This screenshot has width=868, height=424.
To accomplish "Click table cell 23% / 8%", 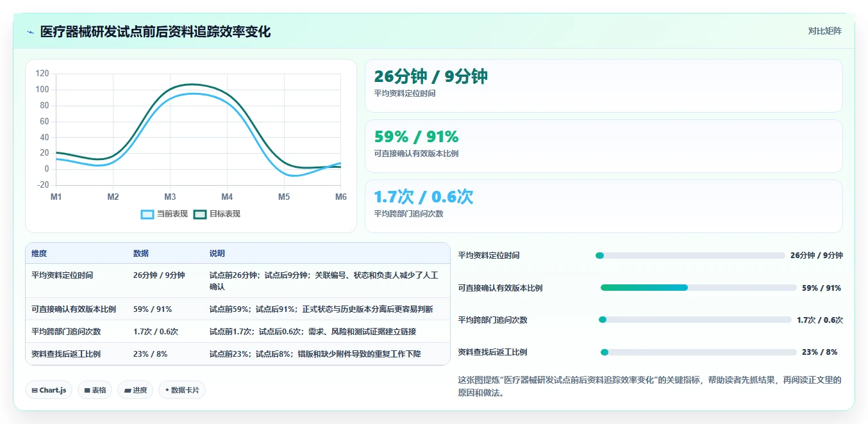I will pos(150,354).
